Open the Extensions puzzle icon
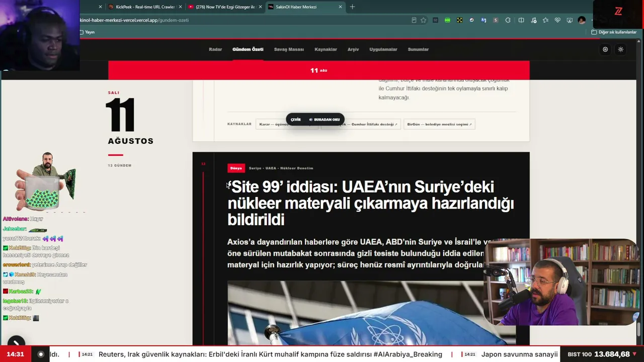 point(508,20)
